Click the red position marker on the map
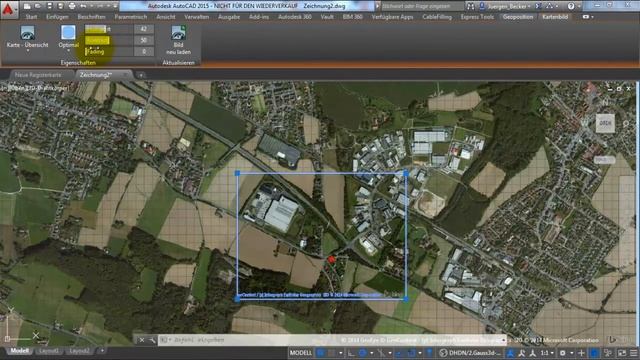The height and width of the screenshot is (360, 640). (x=331, y=260)
